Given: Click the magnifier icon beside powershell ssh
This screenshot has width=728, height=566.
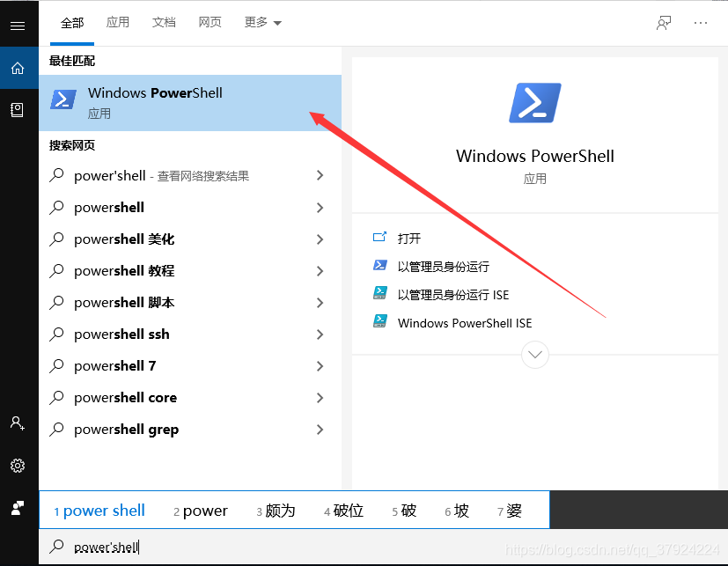Looking at the screenshot, I should click(x=56, y=334).
